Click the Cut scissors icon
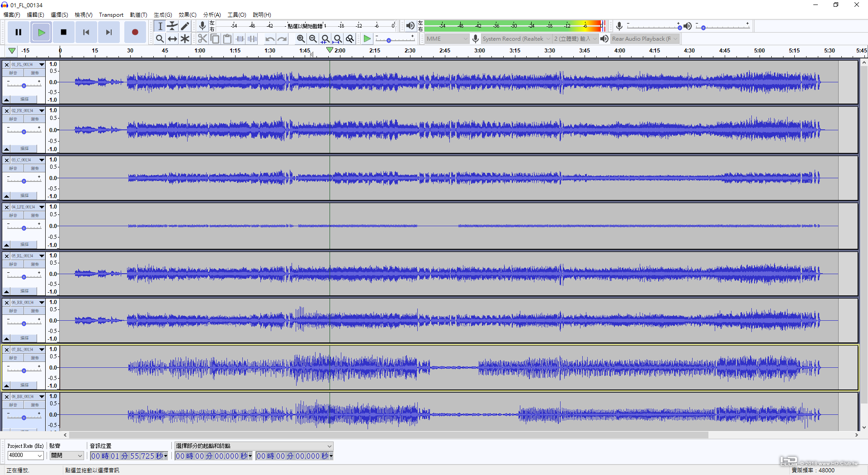Viewport: 868px width, 475px height. coord(203,39)
